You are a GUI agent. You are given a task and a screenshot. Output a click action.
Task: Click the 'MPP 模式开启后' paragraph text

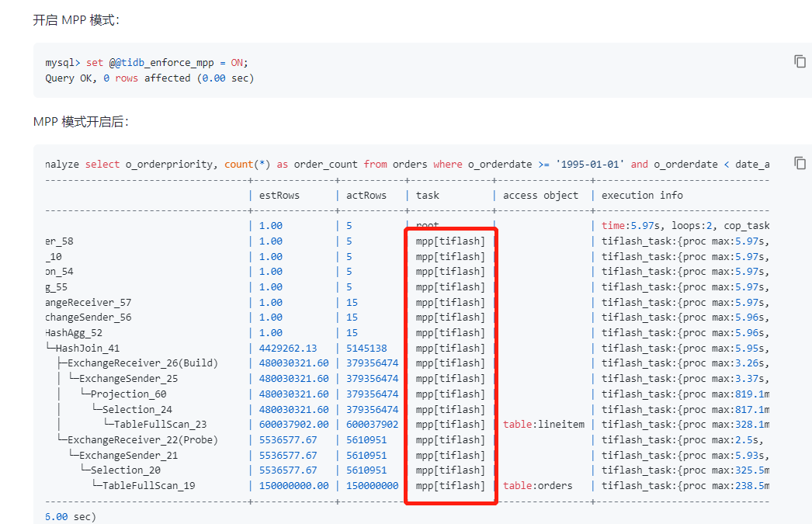81,122
